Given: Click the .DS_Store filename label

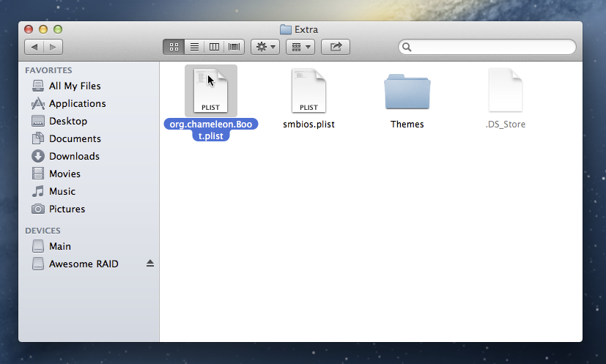Looking at the screenshot, I should point(506,125).
